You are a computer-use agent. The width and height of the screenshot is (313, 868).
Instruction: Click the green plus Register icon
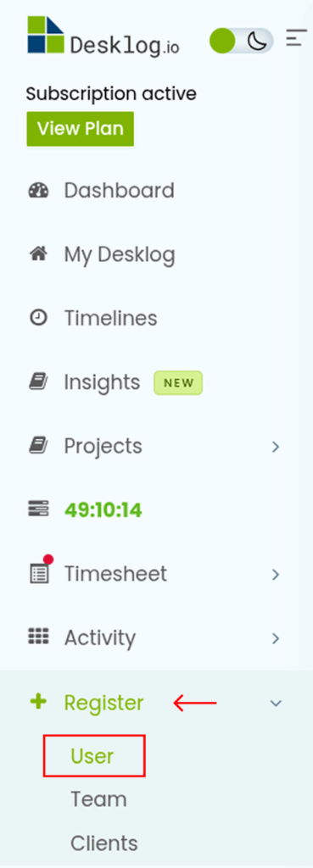click(x=38, y=702)
